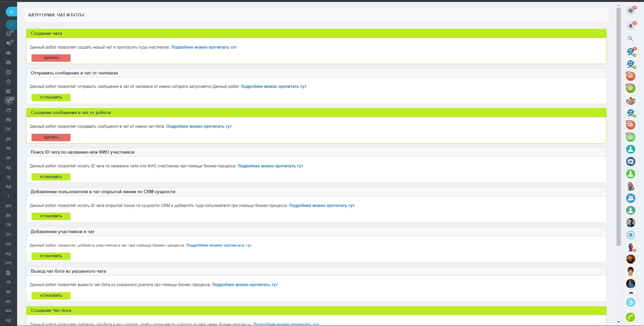
Task: Open details link for chat ID search
Action: click(270, 166)
